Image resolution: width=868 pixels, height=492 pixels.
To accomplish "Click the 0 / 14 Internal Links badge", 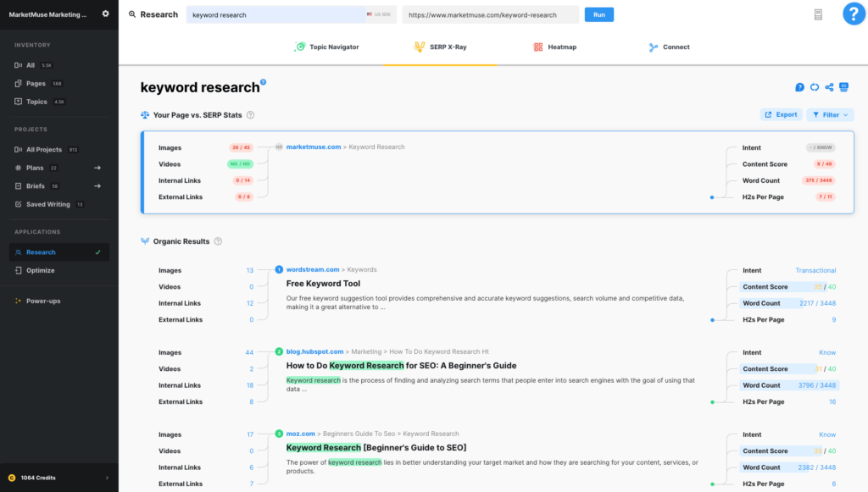I will coord(243,180).
